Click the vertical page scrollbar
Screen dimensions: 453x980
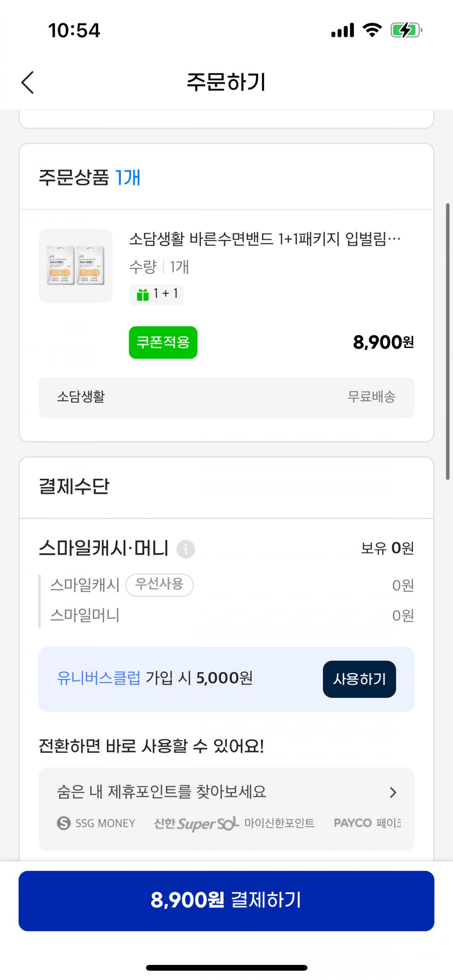coord(448,341)
